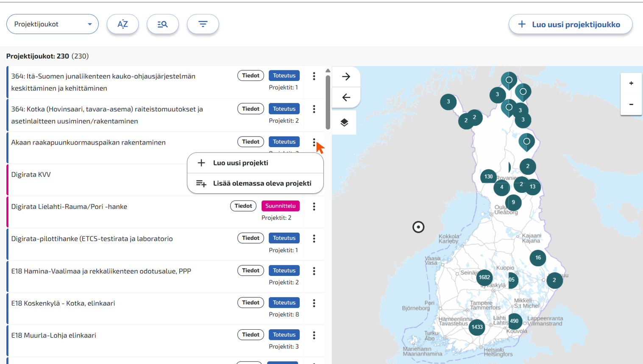Image resolution: width=643 pixels, height=364 pixels.
Task: Open the map layers icon
Action: (x=344, y=122)
